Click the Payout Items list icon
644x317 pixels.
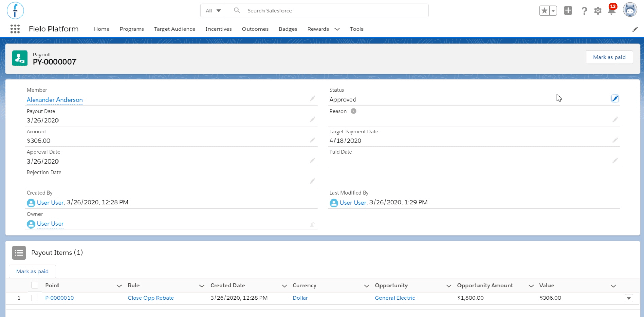coord(19,253)
